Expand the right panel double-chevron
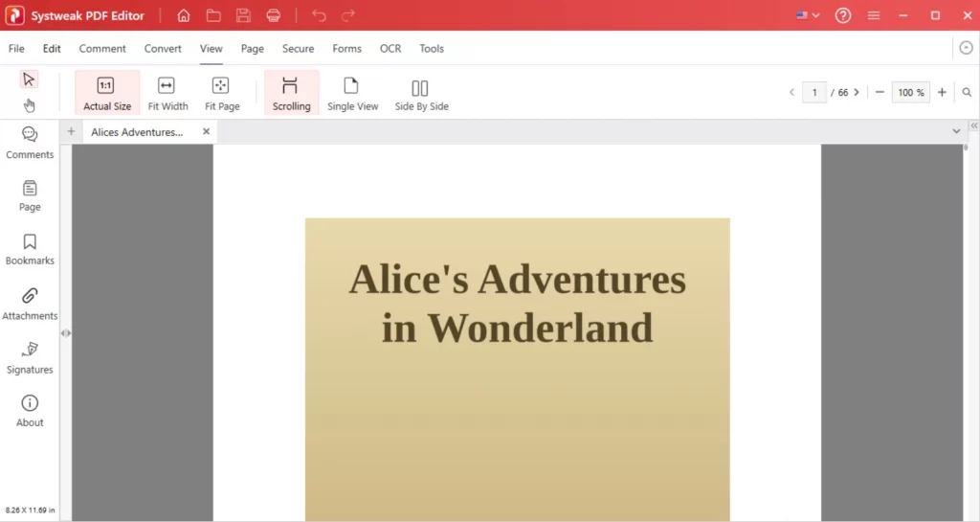Image resolution: width=980 pixels, height=522 pixels. tap(973, 125)
